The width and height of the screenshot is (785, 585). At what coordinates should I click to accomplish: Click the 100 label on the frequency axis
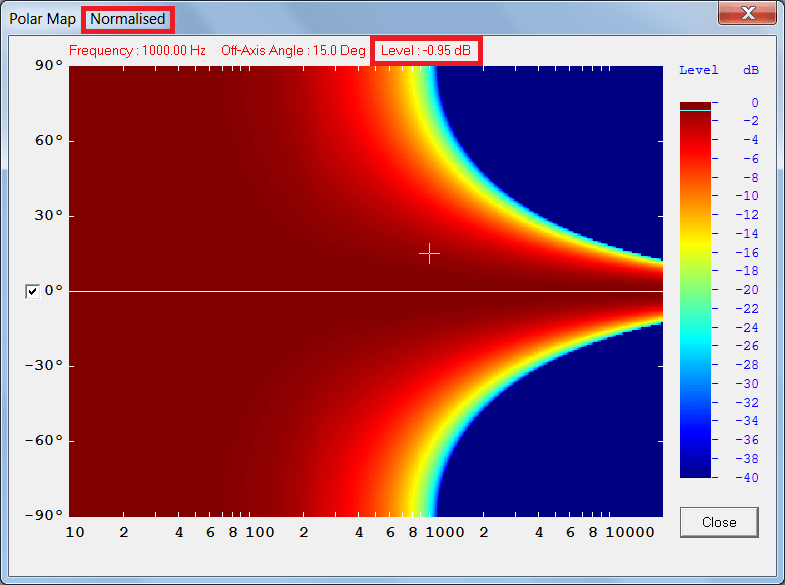[x=260, y=532]
